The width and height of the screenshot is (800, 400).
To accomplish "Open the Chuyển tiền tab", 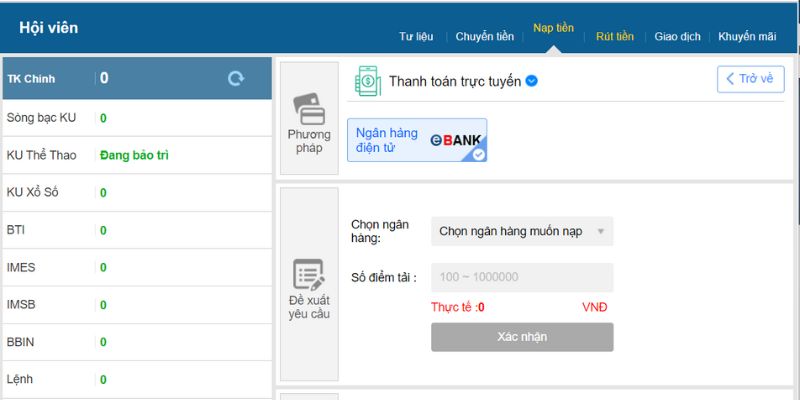I will pyautogui.click(x=484, y=37).
